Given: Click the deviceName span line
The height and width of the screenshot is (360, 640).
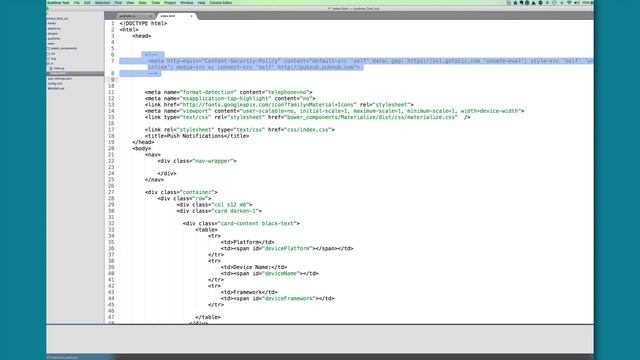Looking at the screenshot, I should click(269, 273).
